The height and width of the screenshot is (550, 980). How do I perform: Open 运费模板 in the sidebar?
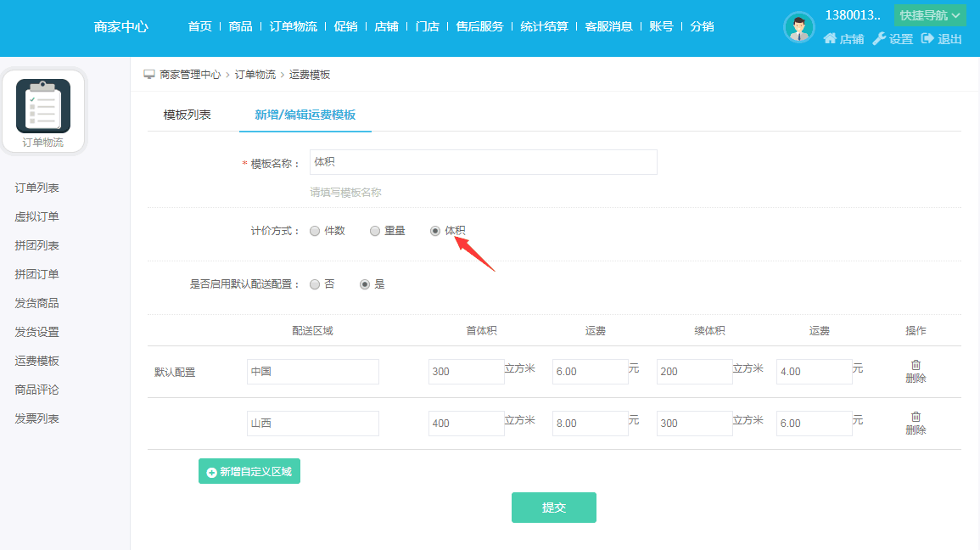click(37, 361)
